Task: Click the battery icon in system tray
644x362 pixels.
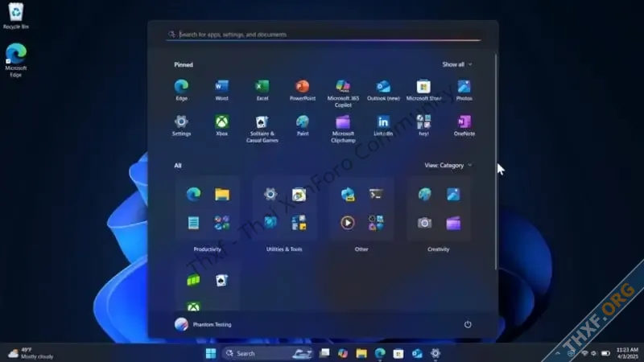Action: 606,353
